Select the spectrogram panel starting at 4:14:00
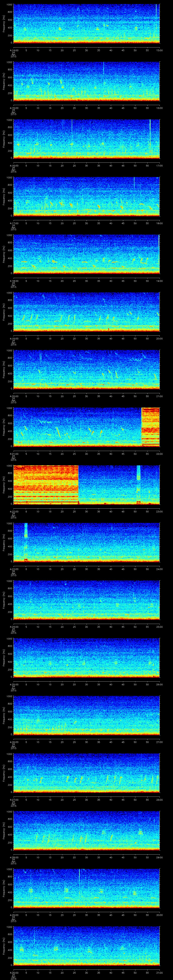Image resolution: width=173 pixels, height=980 pixels. click(x=86, y=24)
